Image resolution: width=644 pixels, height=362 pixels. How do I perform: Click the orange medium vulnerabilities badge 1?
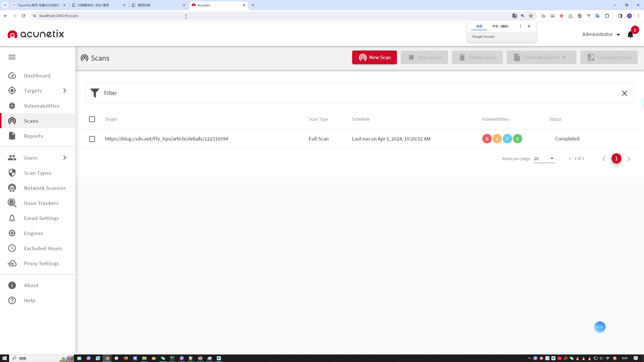tap(497, 139)
